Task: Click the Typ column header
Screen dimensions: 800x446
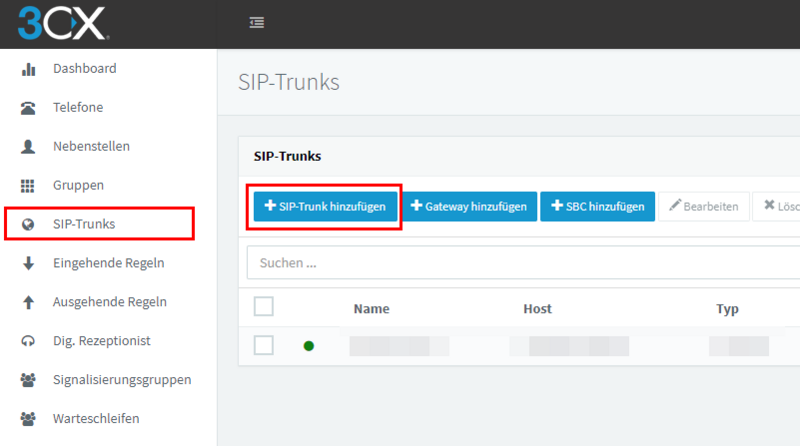Action: point(727,309)
